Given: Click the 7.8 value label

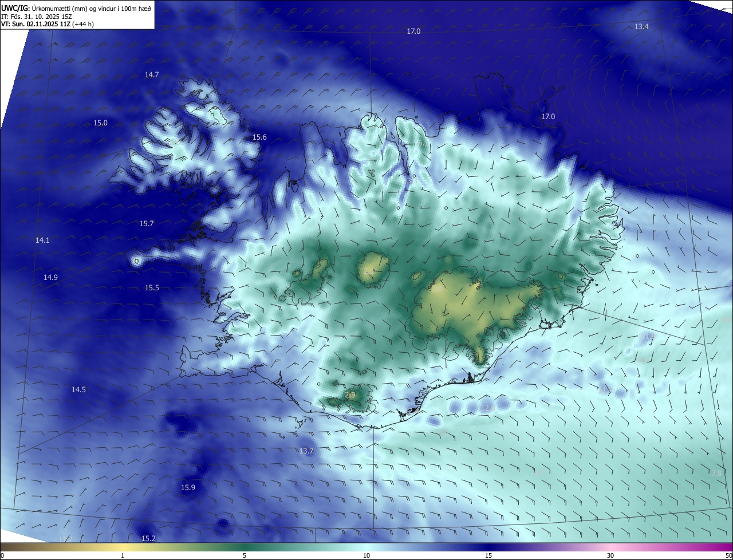Looking at the screenshot, I should pos(716,473).
